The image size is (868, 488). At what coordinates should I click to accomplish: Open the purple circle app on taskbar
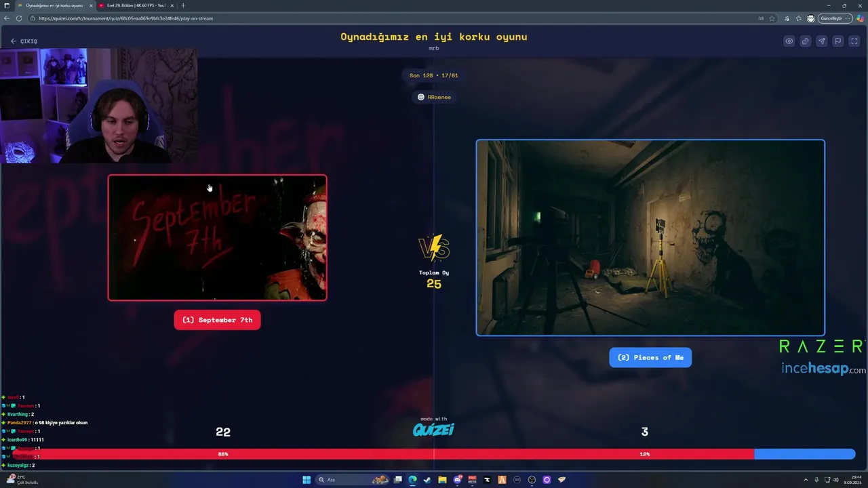[x=547, y=480]
